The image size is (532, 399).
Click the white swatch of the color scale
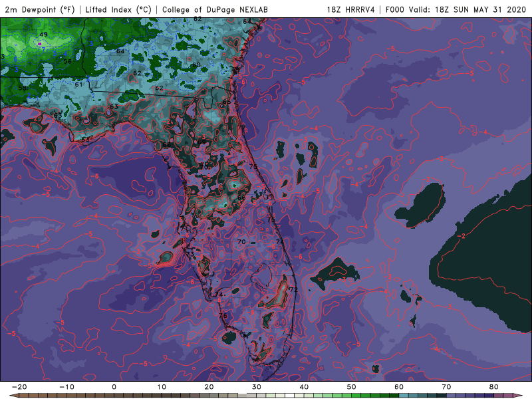[290, 396]
